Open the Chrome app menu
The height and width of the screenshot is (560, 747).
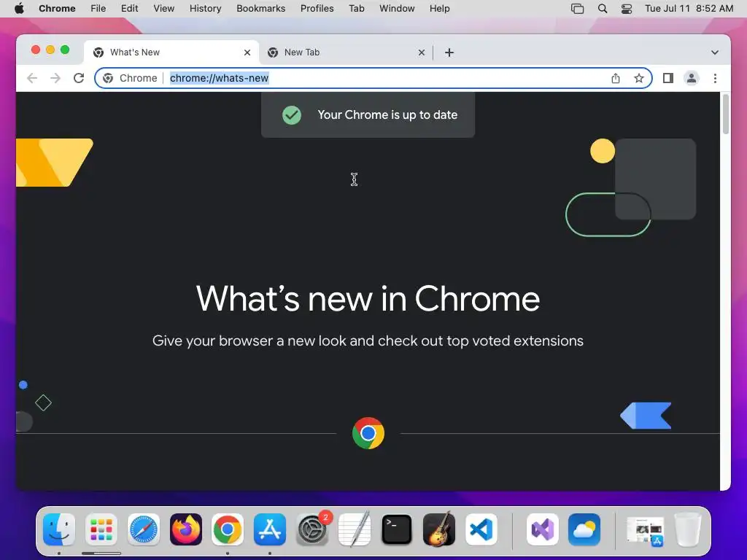(x=57, y=9)
